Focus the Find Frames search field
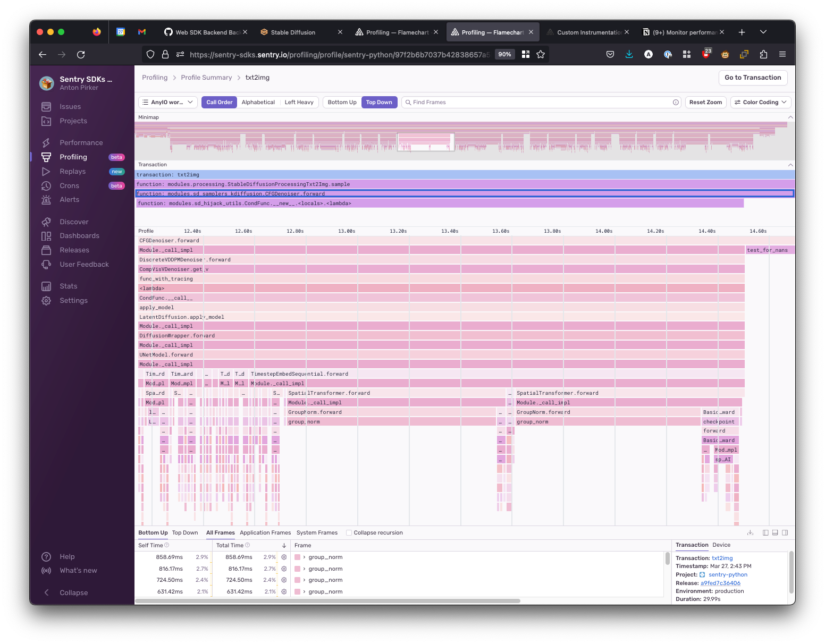This screenshot has height=644, width=825. point(541,103)
